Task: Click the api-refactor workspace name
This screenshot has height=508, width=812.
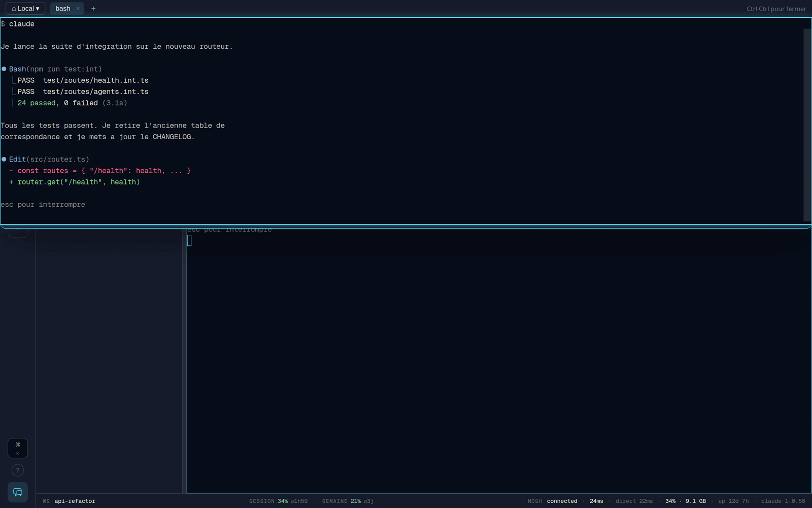Action: click(75, 501)
